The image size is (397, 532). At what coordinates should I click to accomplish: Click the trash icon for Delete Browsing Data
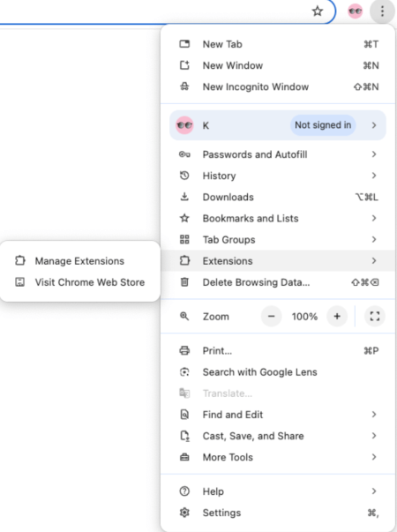point(184,282)
